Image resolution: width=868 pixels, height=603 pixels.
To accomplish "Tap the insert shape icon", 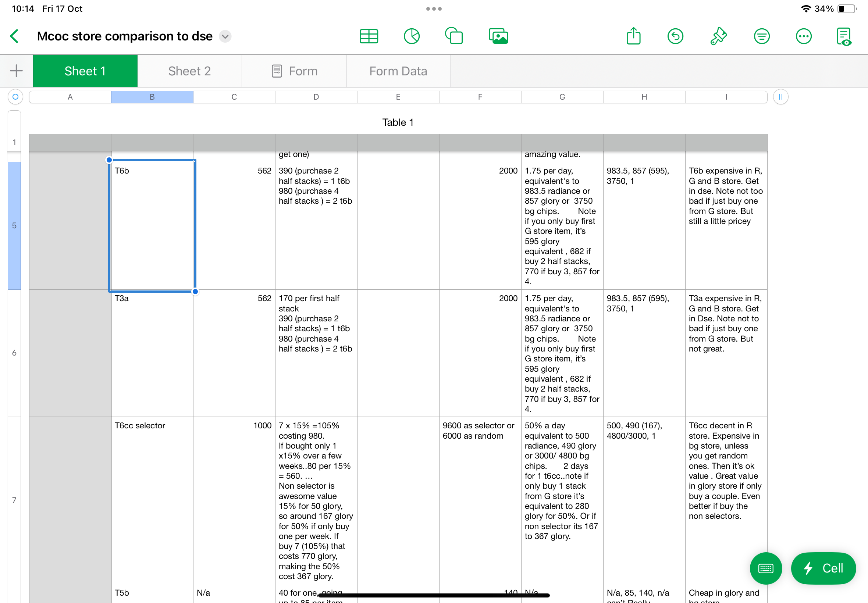I will pyautogui.click(x=454, y=36).
